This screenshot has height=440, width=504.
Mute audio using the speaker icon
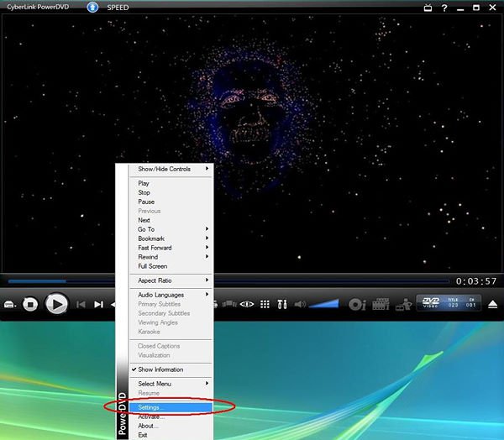(x=300, y=304)
